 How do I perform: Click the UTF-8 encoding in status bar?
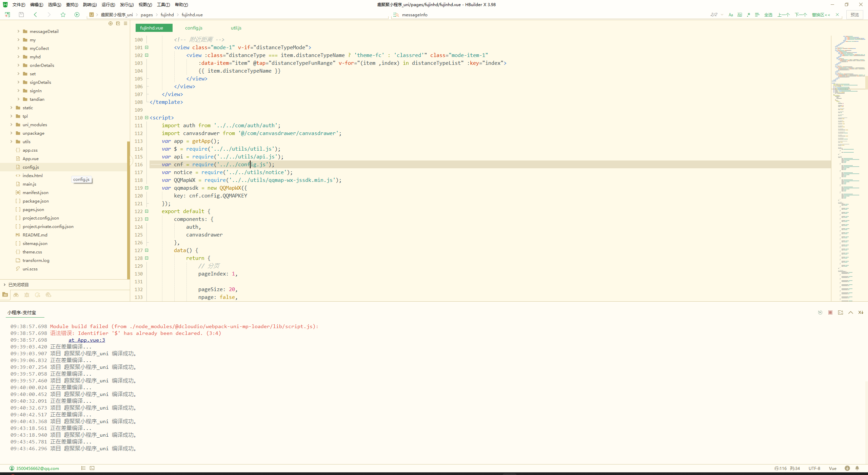click(814, 468)
